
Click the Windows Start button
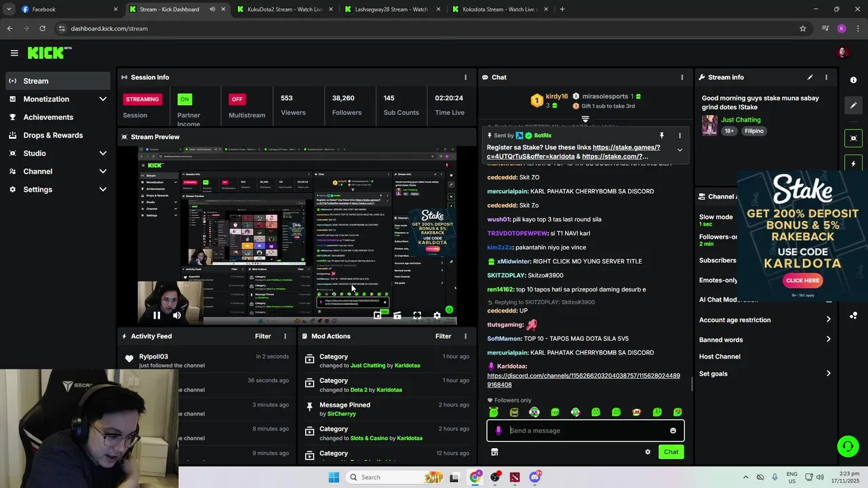click(334, 477)
